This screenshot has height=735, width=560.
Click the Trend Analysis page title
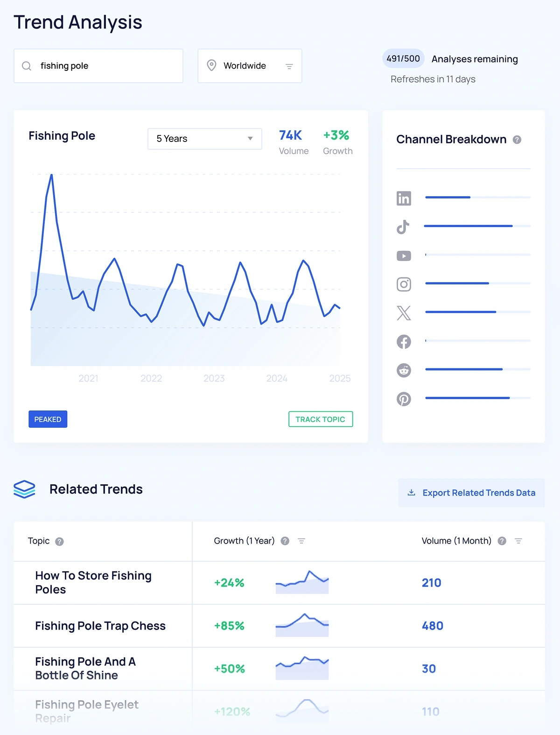click(78, 22)
